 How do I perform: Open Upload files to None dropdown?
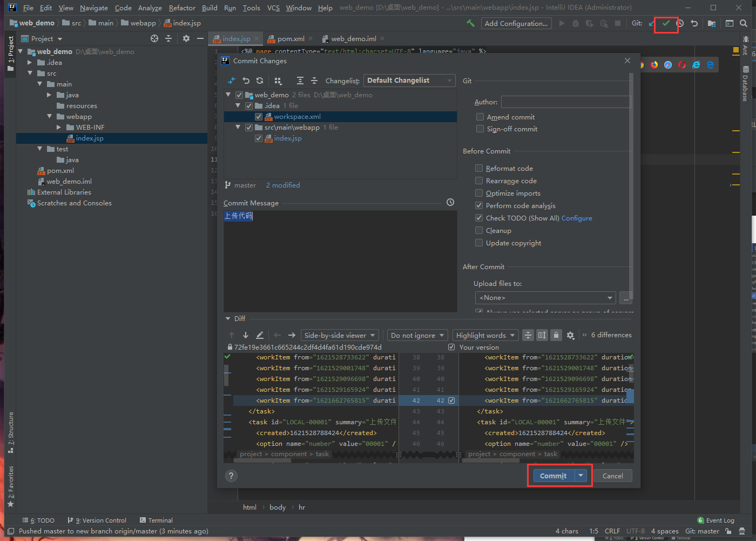click(545, 298)
